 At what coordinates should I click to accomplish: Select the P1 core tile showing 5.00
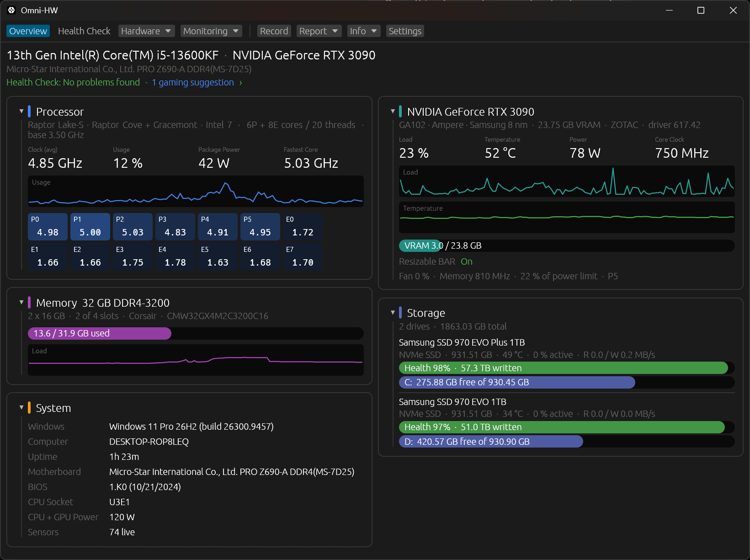pos(90,227)
